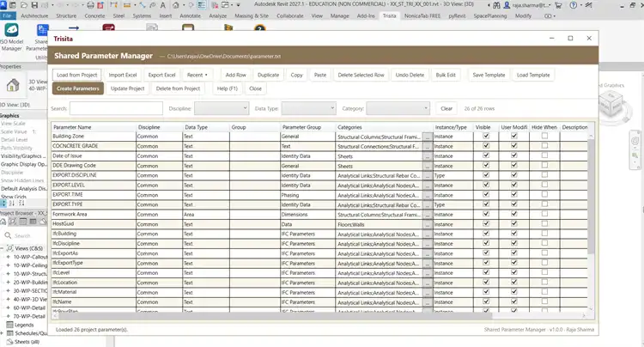Toggle Visible checkbox for EXPORT.LEVEL row
Viewport: 644px width, 347px height.
point(486,185)
